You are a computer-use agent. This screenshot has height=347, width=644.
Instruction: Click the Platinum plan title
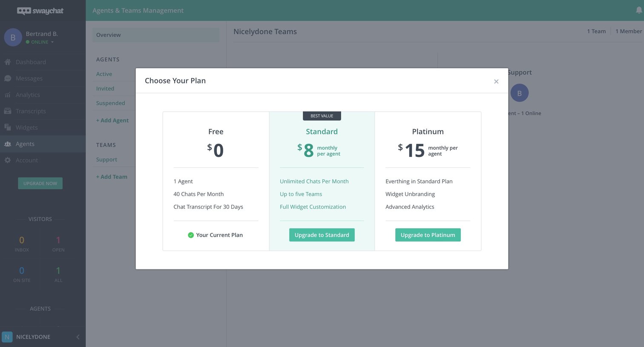(428, 132)
